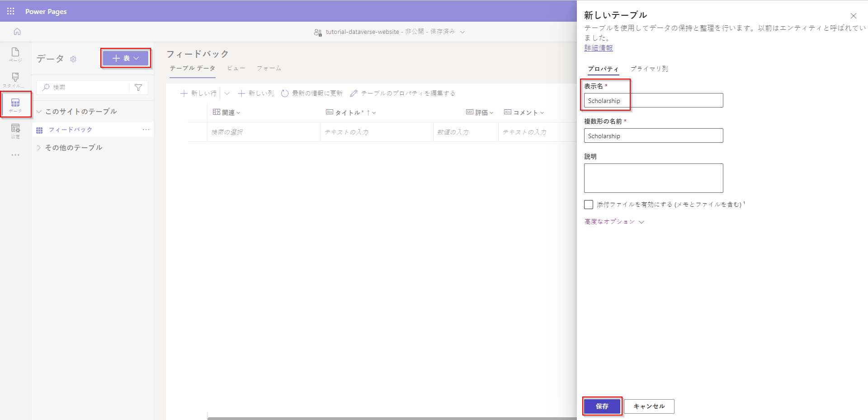Click the pencil icon to edit table properties

pyautogui.click(x=353, y=93)
